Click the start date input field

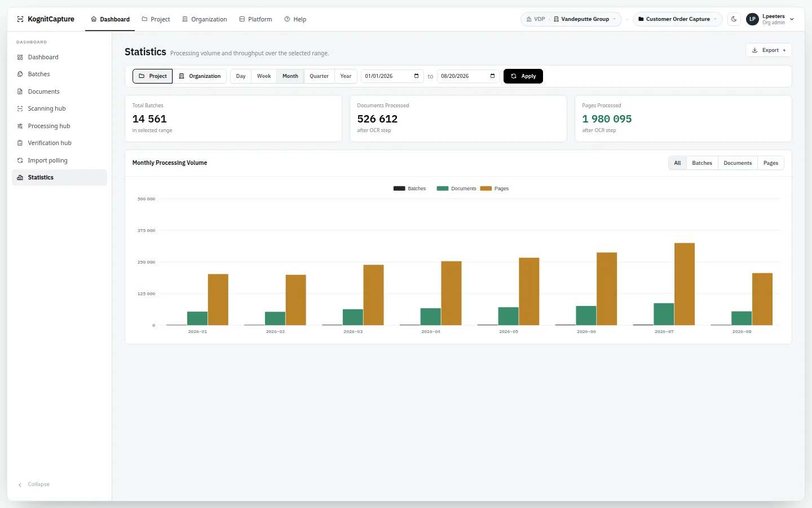392,76
